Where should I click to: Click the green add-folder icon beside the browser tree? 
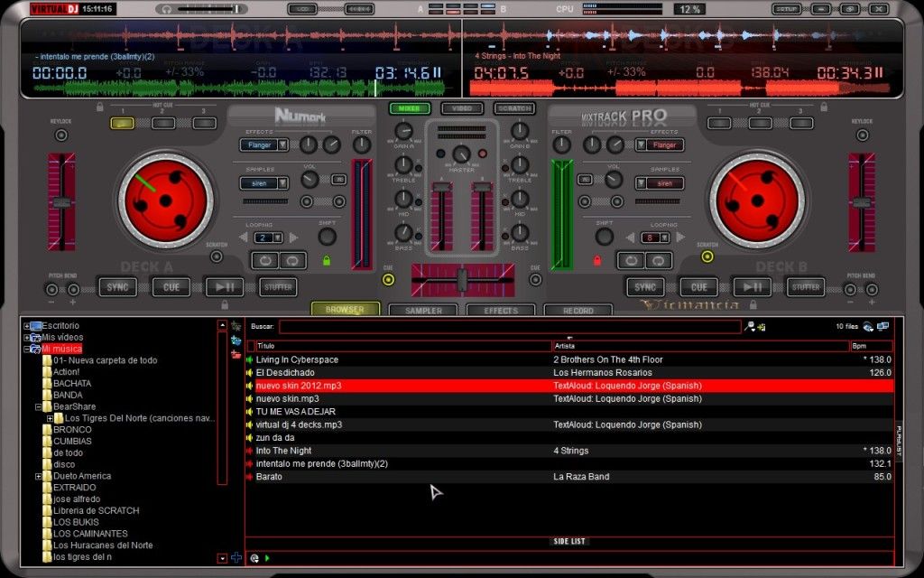coord(236,326)
